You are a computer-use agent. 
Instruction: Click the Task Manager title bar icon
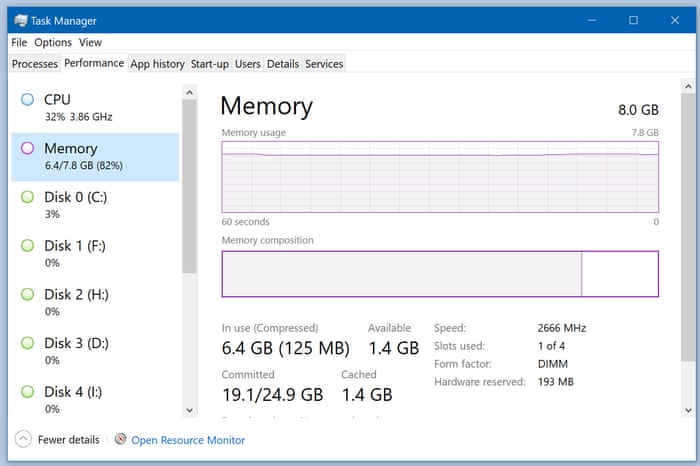[x=20, y=20]
